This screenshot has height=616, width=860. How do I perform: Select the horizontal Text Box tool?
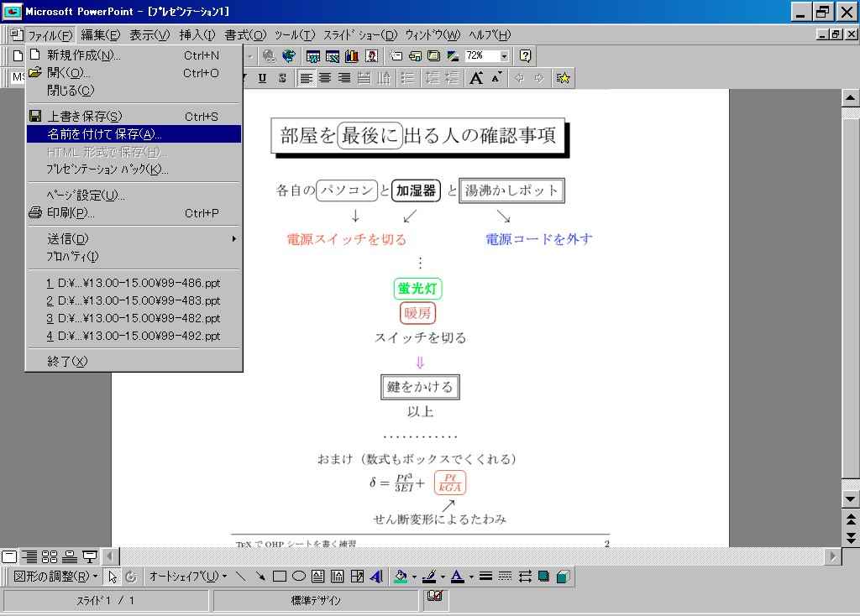[x=318, y=577]
